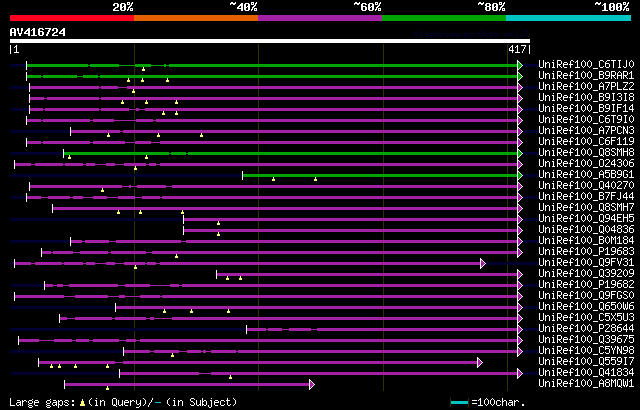Click the gap marker under the C5YN98 bar
The height and width of the screenshot is (410, 640).
[172, 356]
